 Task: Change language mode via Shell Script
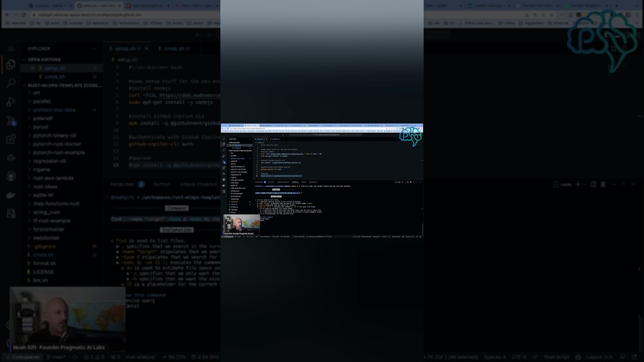click(x=396, y=237)
